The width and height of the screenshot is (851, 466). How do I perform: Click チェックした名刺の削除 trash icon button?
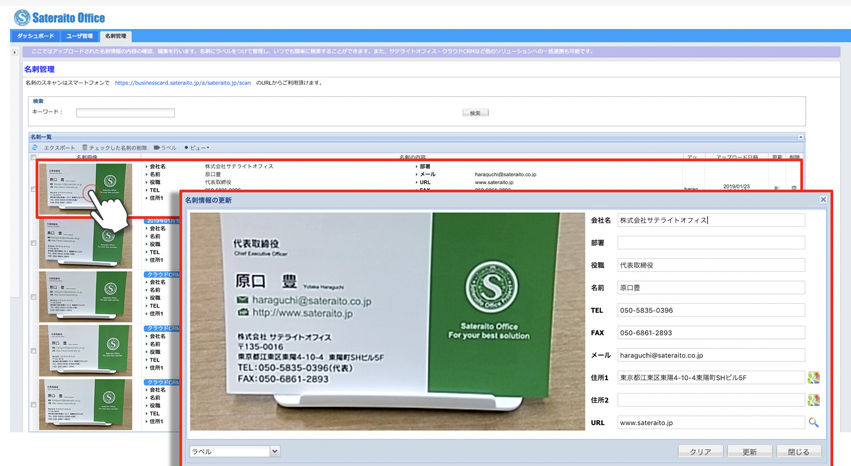coord(115,148)
